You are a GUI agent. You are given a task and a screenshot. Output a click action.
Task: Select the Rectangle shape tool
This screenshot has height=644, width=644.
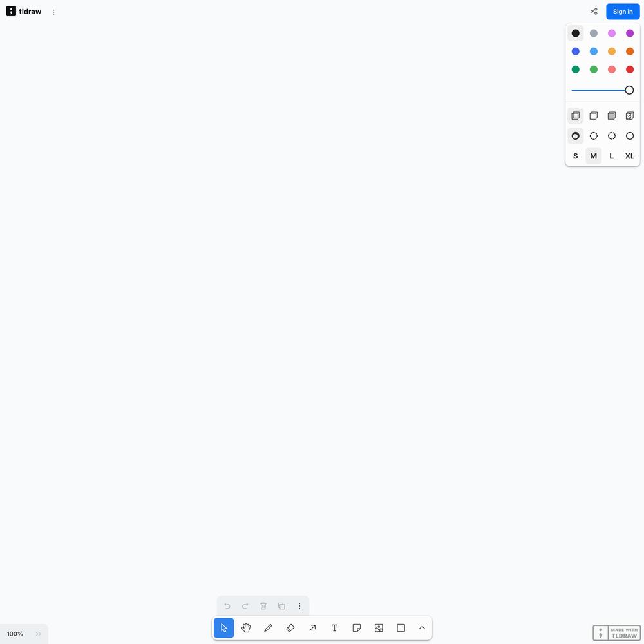coord(401,627)
